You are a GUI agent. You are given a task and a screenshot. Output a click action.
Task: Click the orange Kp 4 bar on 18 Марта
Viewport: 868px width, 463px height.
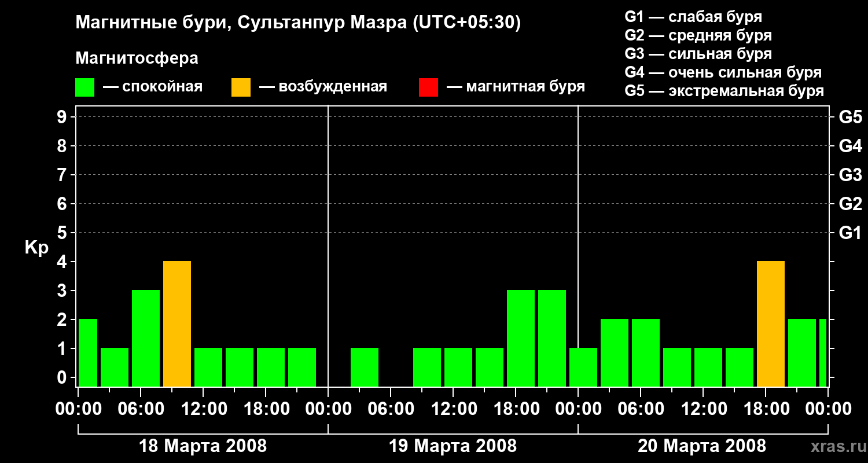[177, 324]
